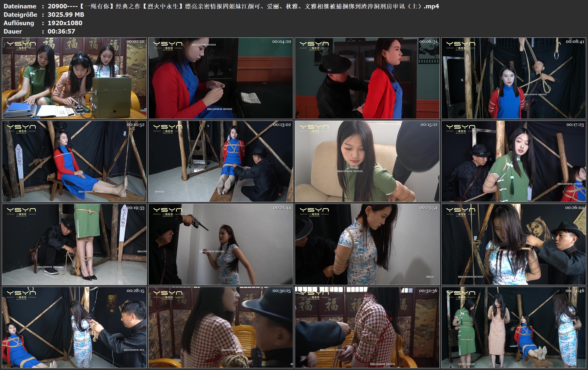The width and height of the screenshot is (588, 370).
Task: Select the 00:23:54 preview frame
Action: 367,244
